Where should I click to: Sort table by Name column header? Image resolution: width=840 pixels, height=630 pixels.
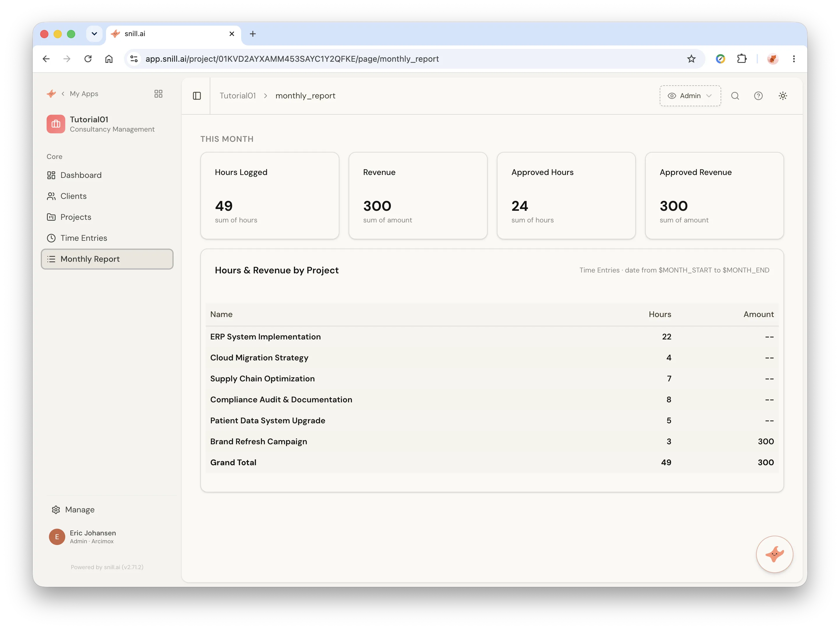(221, 314)
